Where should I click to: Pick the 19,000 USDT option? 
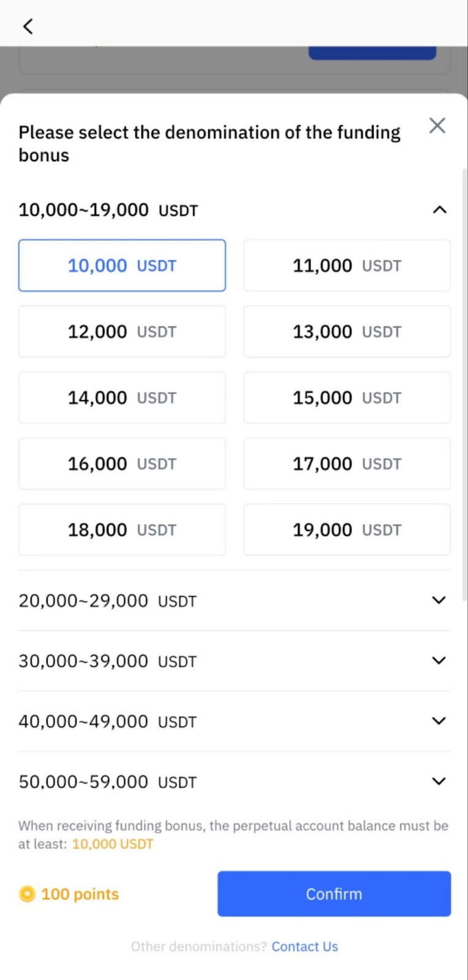pos(347,530)
